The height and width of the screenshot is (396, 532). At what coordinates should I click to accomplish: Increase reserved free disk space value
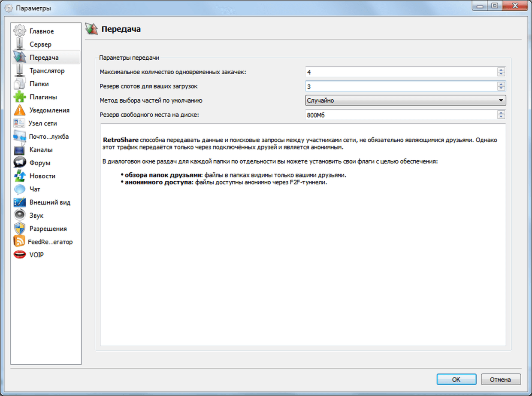(x=501, y=113)
